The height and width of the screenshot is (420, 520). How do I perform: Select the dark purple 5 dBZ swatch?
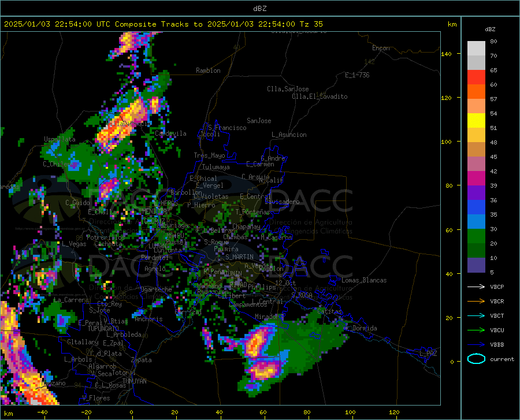(476, 265)
